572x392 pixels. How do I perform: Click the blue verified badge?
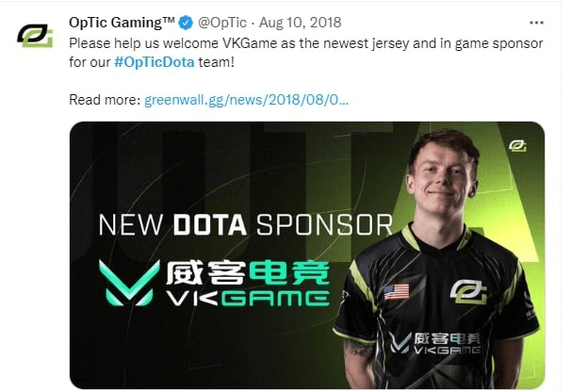186,23
